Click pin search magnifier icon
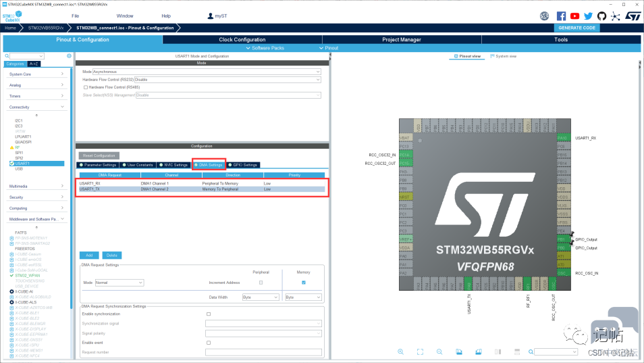Image resolution: width=644 pixels, height=363 pixels. click(531, 352)
